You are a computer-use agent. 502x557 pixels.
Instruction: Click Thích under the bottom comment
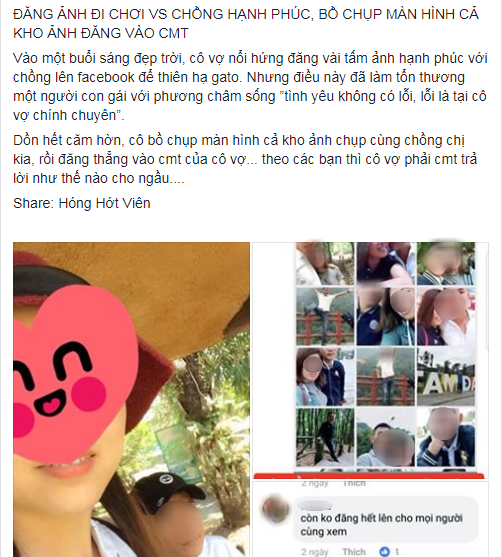pos(353,552)
